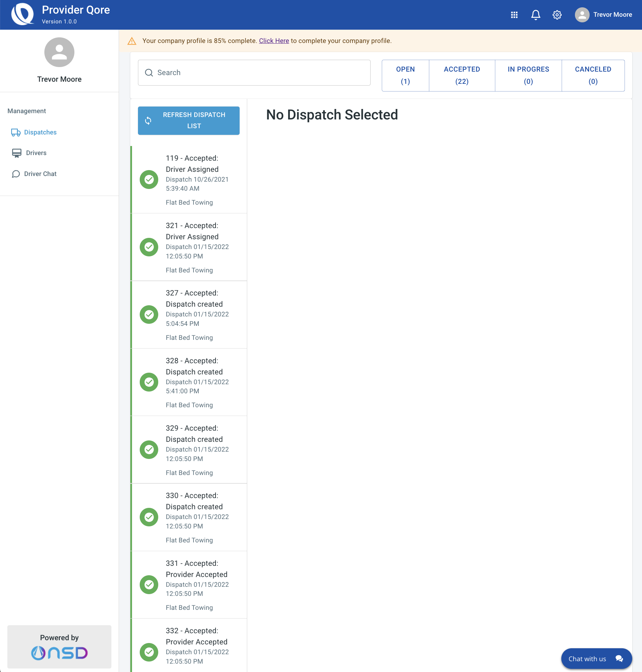Click the green checkmark on dispatch 119
This screenshot has height=672, width=642.
tap(149, 180)
